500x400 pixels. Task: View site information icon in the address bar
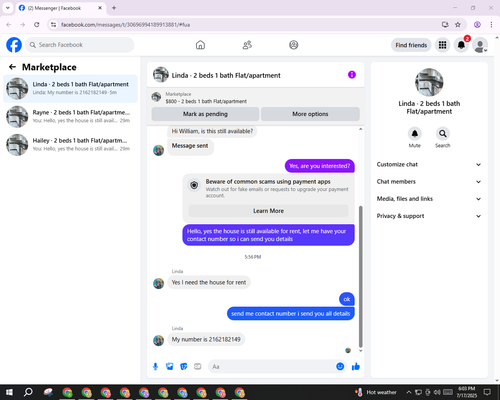(x=53, y=25)
